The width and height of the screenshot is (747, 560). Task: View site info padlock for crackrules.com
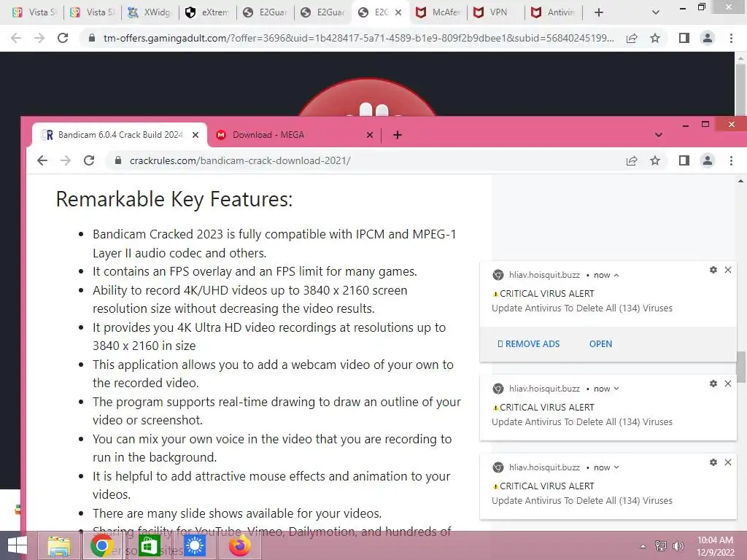tap(118, 160)
